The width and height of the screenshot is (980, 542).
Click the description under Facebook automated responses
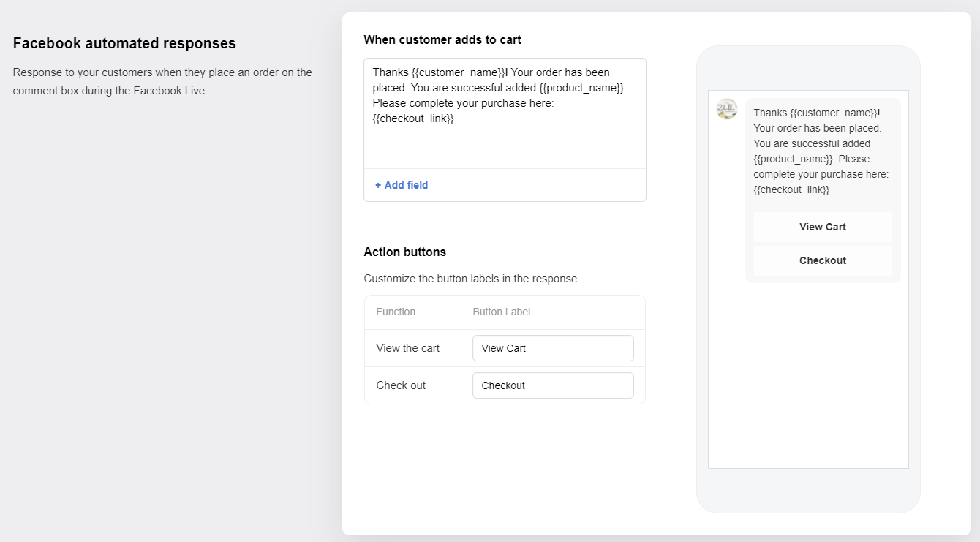[x=162, y=82]
